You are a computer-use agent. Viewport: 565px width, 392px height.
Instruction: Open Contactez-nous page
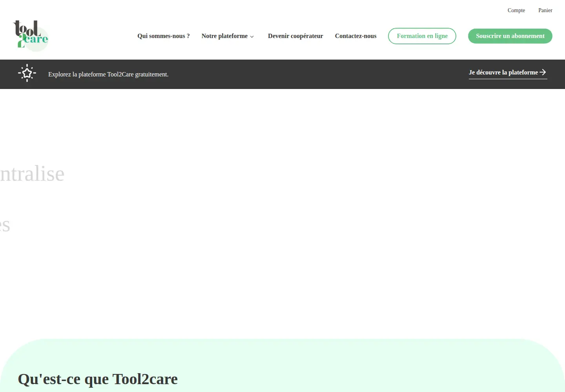pyautogui.click(x=355, y=36)
